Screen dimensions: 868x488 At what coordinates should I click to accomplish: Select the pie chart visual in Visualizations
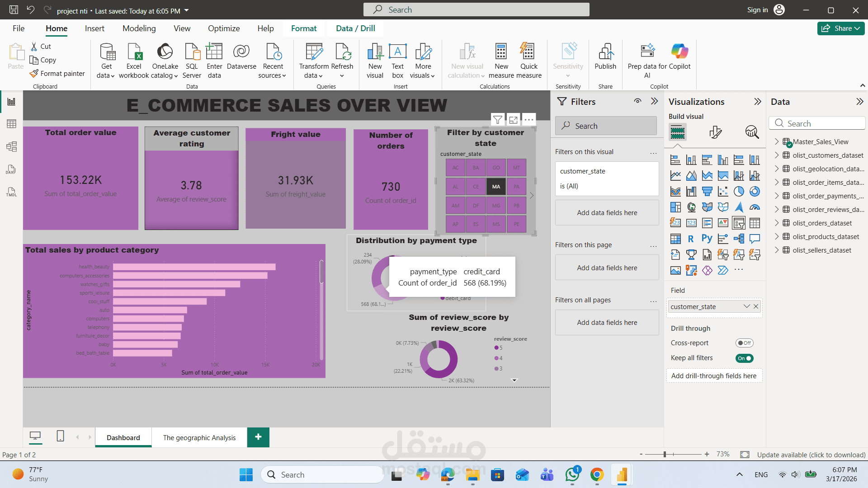point(739,191)
